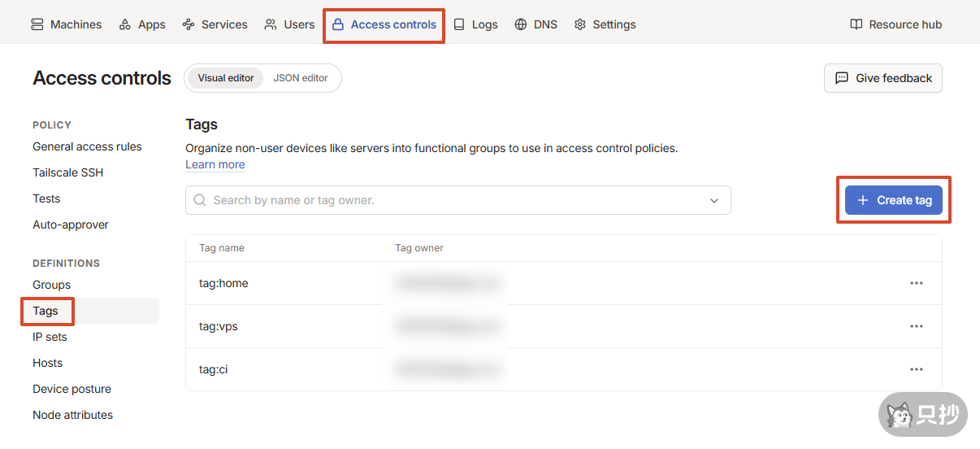Go to the Services tab
Viewport: 980px width, 449px height.
coord(215,24)
